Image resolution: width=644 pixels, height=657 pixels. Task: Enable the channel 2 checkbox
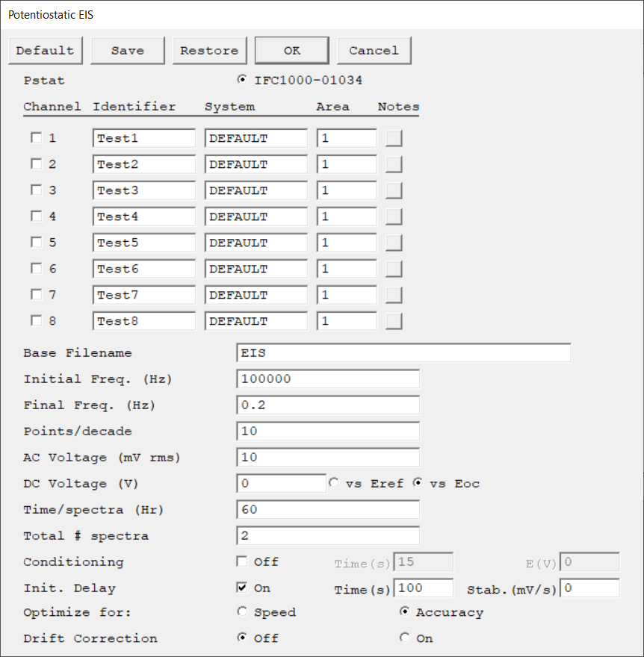[37, 164]
